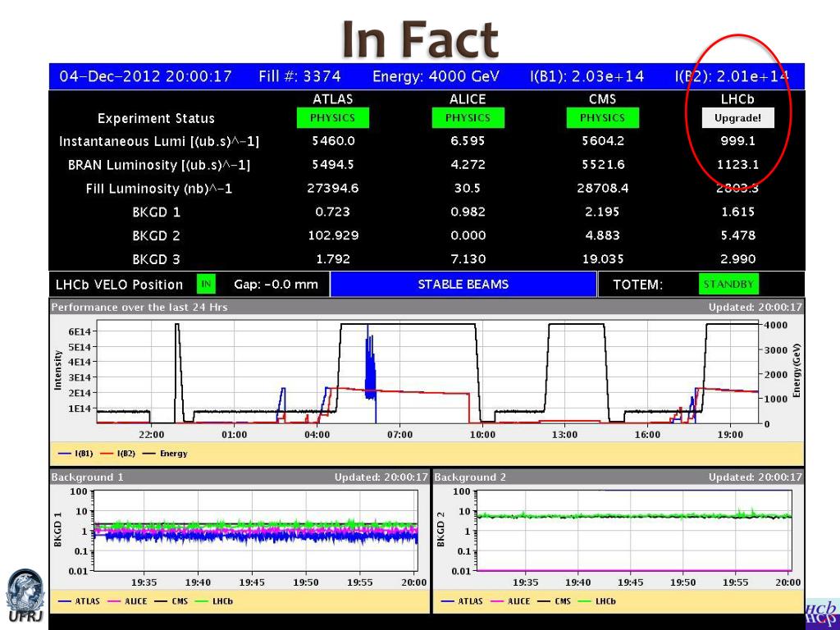Select LHCb BKGD 3 value 2.990
This screenshot has width=840, height=630.
(738, 258)
